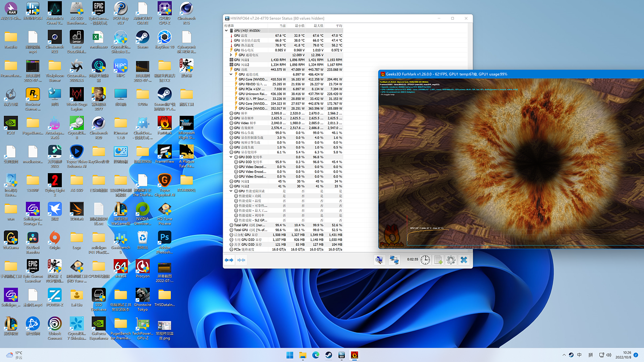Start HWiNFO logging with sheet-plus icon
Screen dimensions: 644x362
point(438,260)
